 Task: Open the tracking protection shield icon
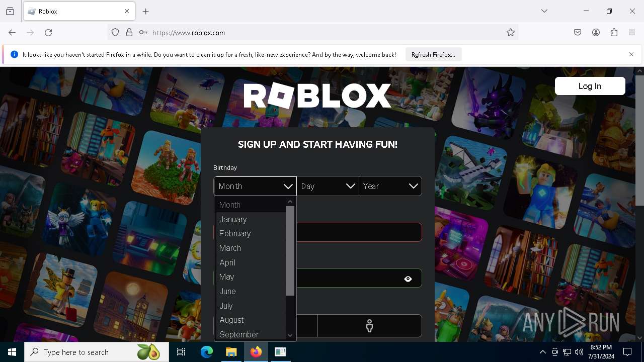115,33
